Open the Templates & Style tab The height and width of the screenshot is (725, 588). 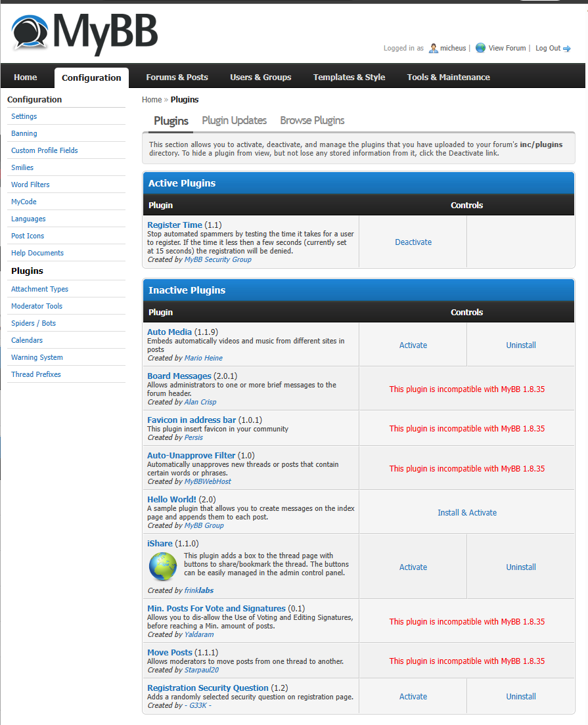coord(350,77)
